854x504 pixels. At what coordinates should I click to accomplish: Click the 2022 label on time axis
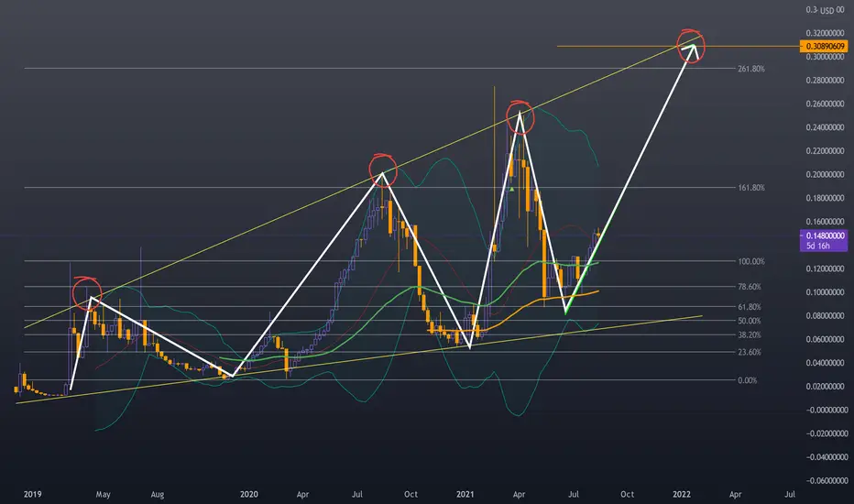(682, 494)
